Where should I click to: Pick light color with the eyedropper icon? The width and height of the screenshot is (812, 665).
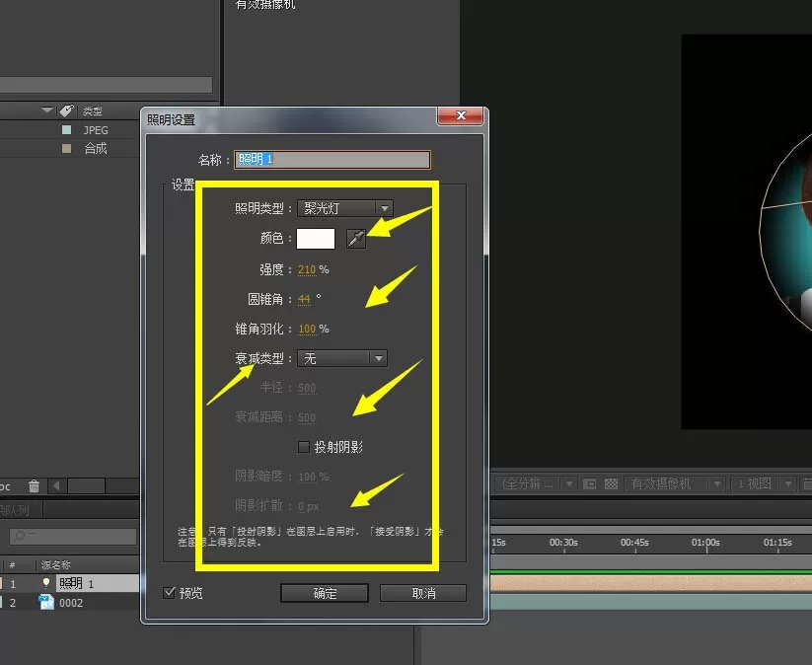pos(356,239)
